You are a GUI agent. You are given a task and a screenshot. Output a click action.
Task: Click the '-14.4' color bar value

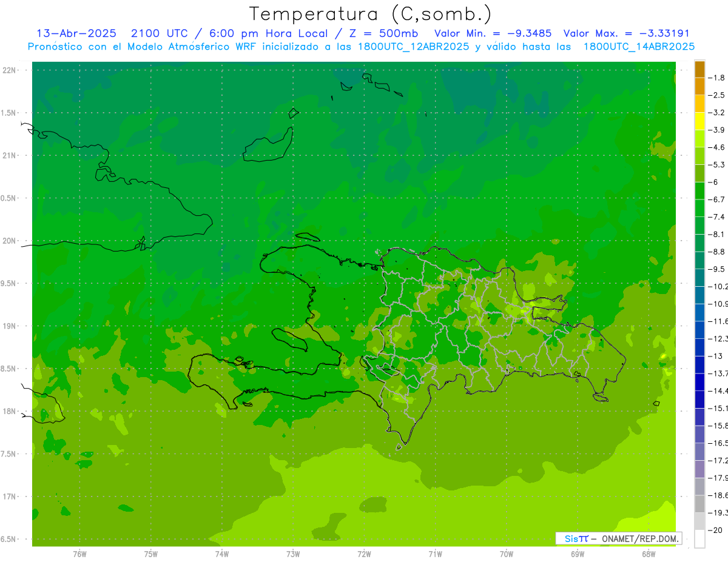tap(718, 390)
